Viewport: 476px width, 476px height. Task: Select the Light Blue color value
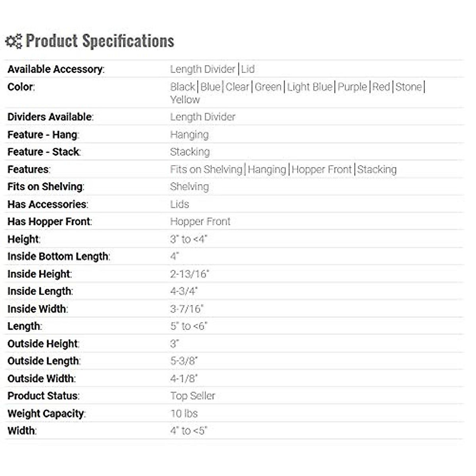(309, 87)
